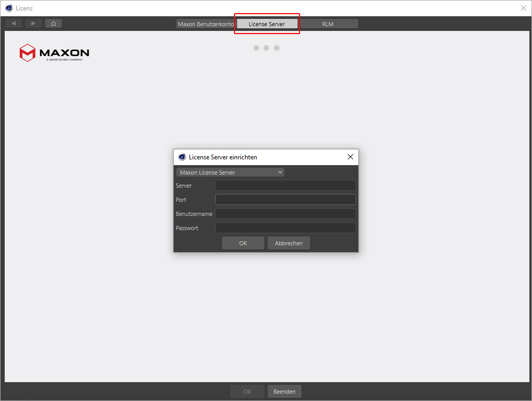Focus the Port input field
532x401 pixels.
(285, 200)
